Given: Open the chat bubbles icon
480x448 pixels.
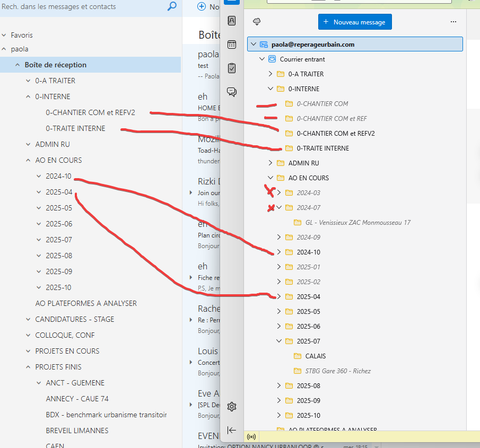Looking at the screenshot, I should 232,92.
